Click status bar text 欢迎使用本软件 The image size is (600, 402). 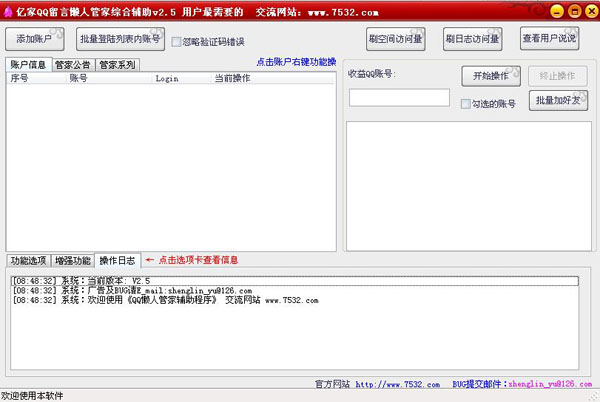pyautogui.click(x=32, y=396)
